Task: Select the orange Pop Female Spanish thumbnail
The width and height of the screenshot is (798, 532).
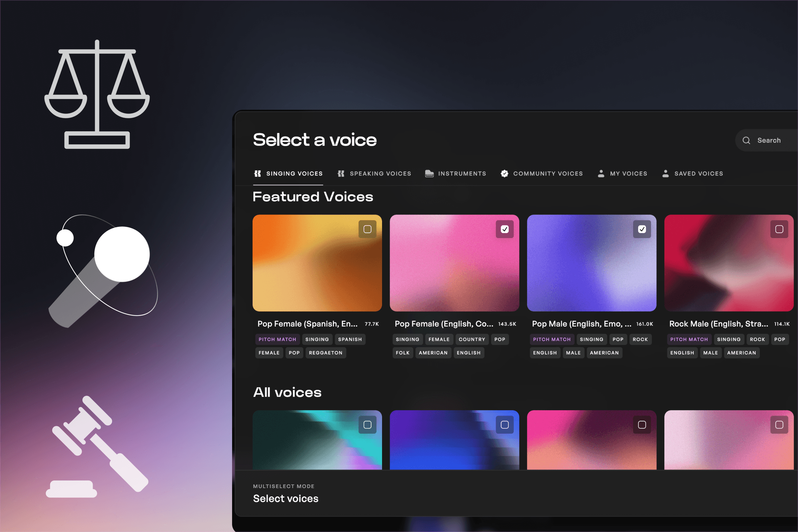Action: (317, 263)
